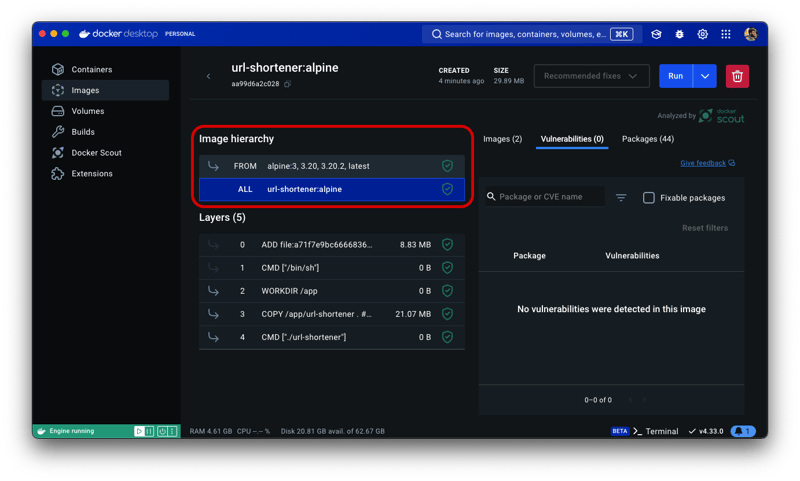Screen dimensions: 800x481
Task: Click the 8.83 MB size of layer 0
Action: click(x=415, y=245)
